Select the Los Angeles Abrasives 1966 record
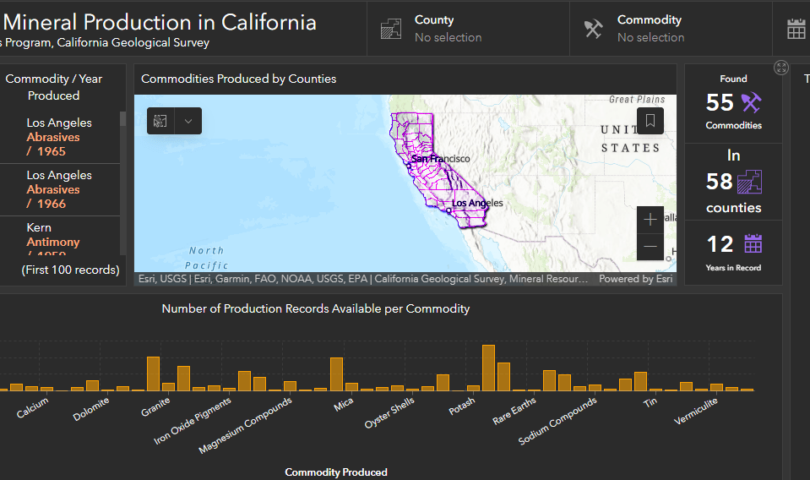The width and height of the screenshot is (810, 480). point(59,189)
